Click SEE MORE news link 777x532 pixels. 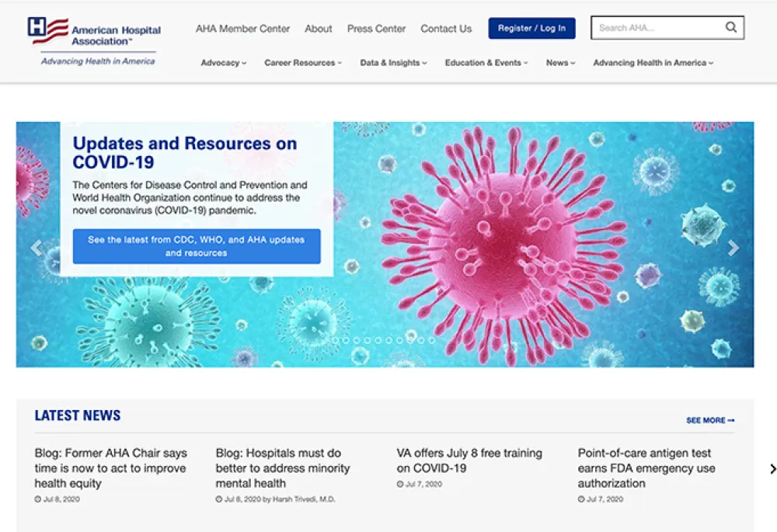[x=710, y=420]
